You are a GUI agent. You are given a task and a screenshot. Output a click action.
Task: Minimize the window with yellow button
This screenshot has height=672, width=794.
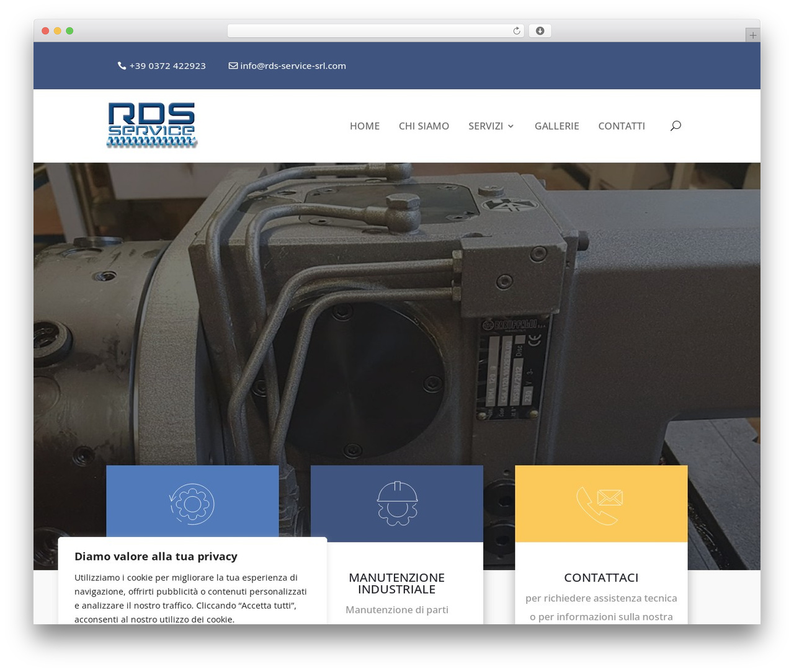57,31
